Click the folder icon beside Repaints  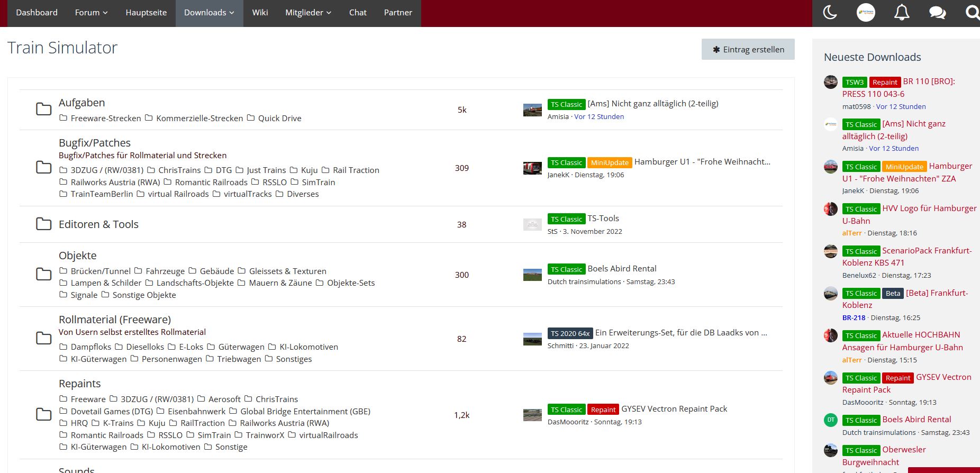click(x=43, y=415)
